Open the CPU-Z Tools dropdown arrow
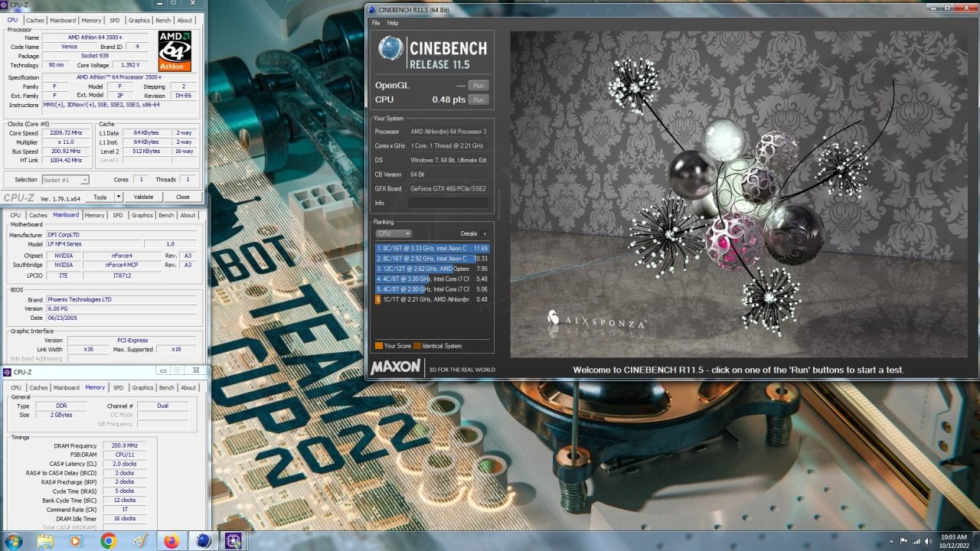The width and height of the screenshot is (980, 551). pyautogui.click(x=119, y=197)
